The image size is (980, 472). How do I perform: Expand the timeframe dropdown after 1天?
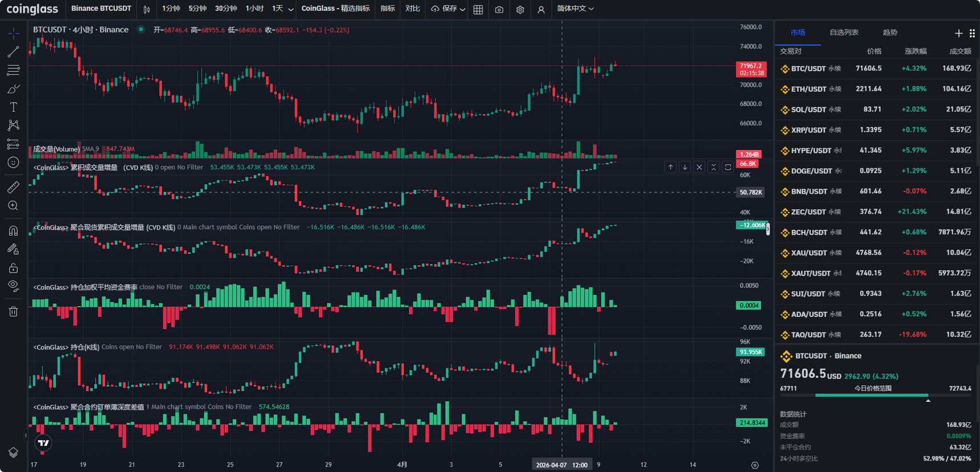pyautogui.click(x=291, y=9)
